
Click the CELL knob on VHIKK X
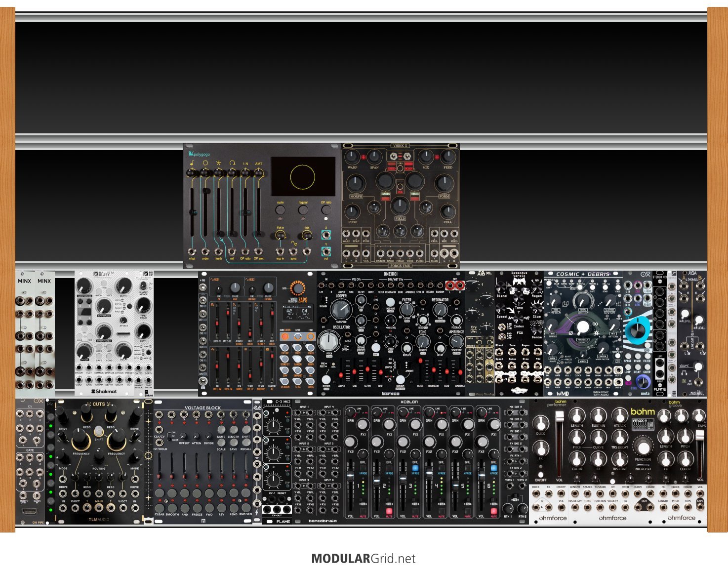click(x=448, y=212)
